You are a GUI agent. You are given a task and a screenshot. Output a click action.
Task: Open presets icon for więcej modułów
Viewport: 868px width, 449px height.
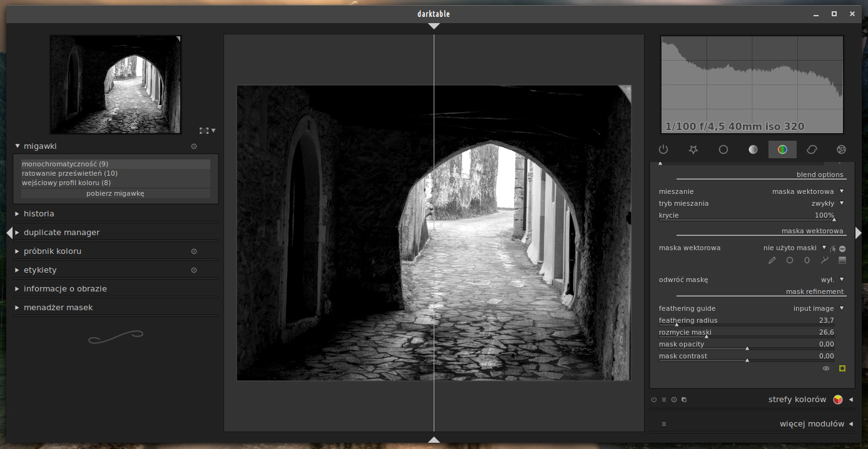coord(664,424)
